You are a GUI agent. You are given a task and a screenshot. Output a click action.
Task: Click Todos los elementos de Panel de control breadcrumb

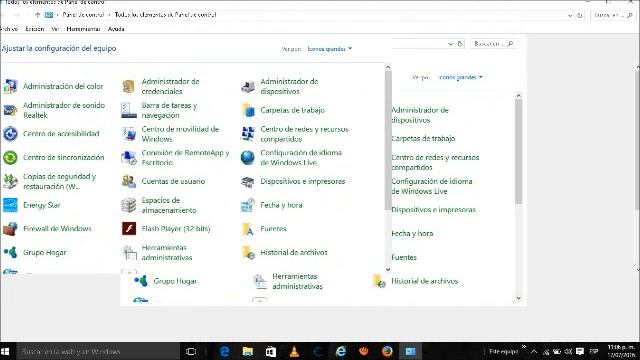(165, 15)
